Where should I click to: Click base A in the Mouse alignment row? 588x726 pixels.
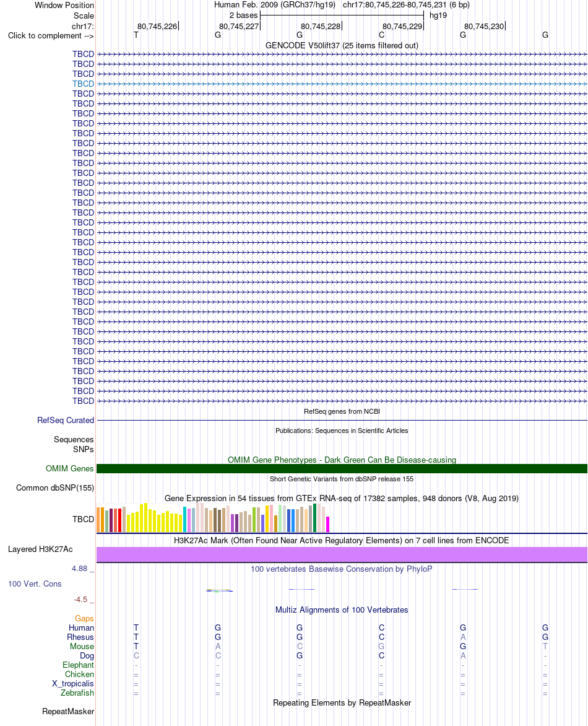[218, 646]
